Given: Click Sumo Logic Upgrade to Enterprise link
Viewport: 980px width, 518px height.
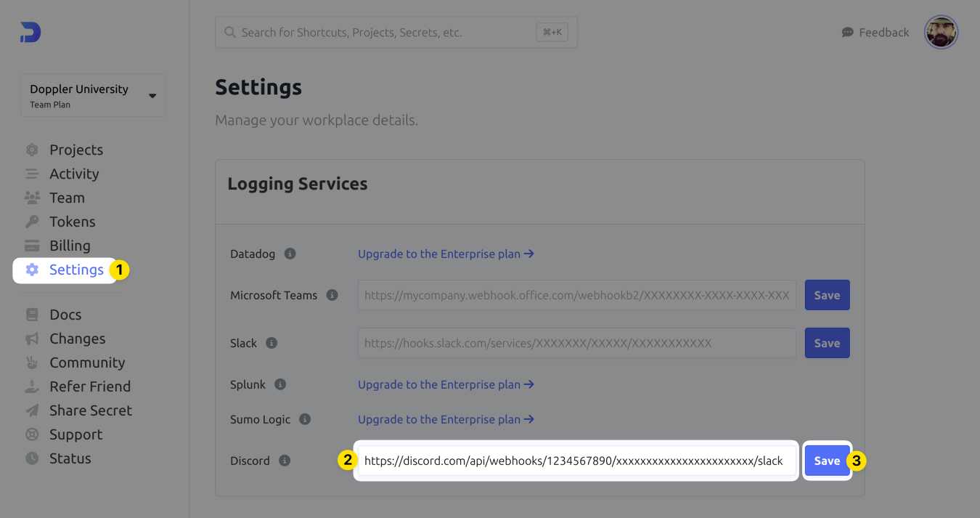Looking at the screenshot, I should click(446, 419).
